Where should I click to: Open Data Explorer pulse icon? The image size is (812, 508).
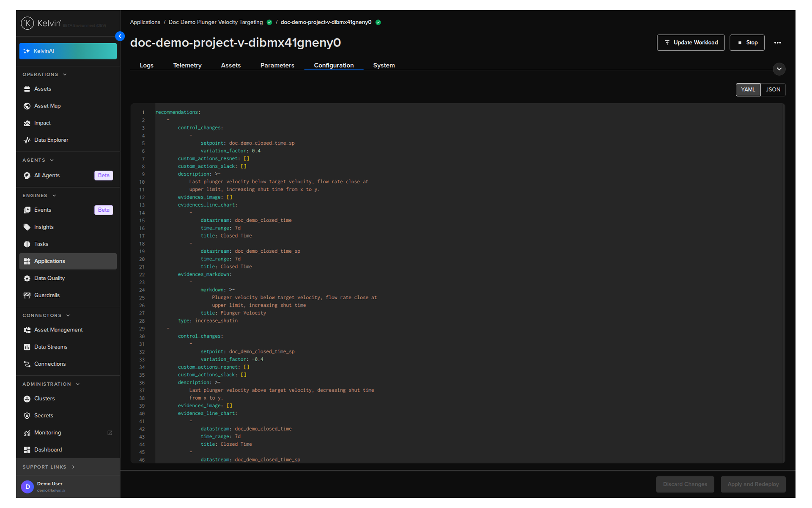click(x=27, y=140)
